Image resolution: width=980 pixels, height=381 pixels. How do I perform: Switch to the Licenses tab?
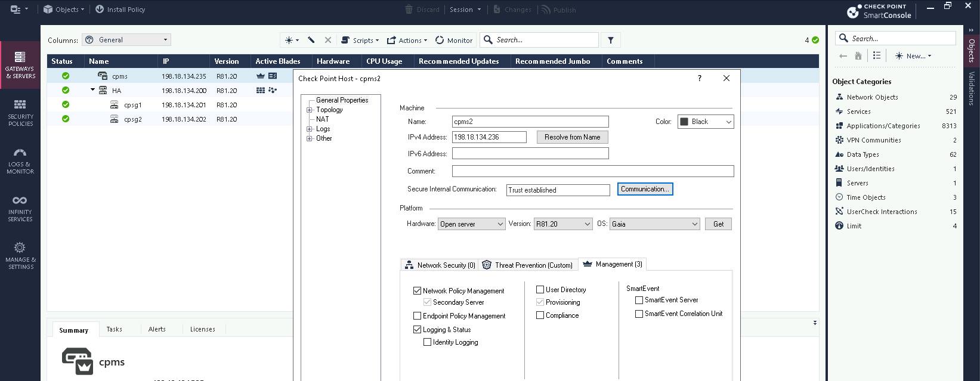[x=202, y=329]
